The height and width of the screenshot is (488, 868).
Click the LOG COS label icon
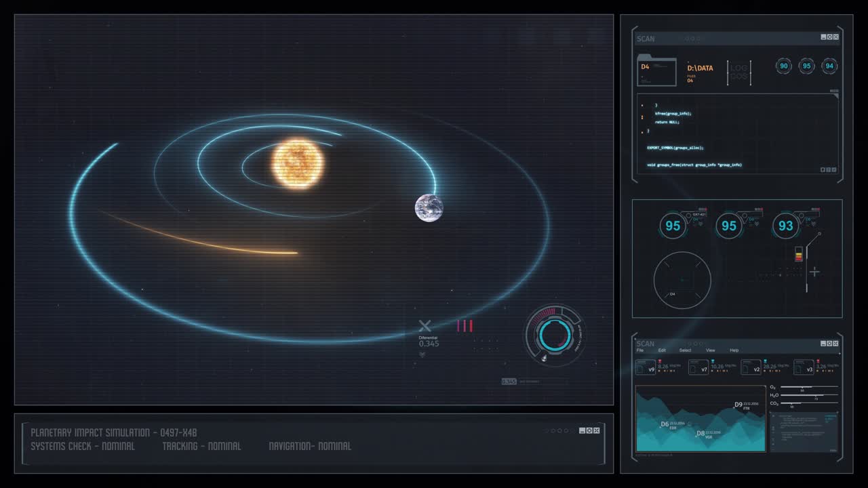point(739,71)
